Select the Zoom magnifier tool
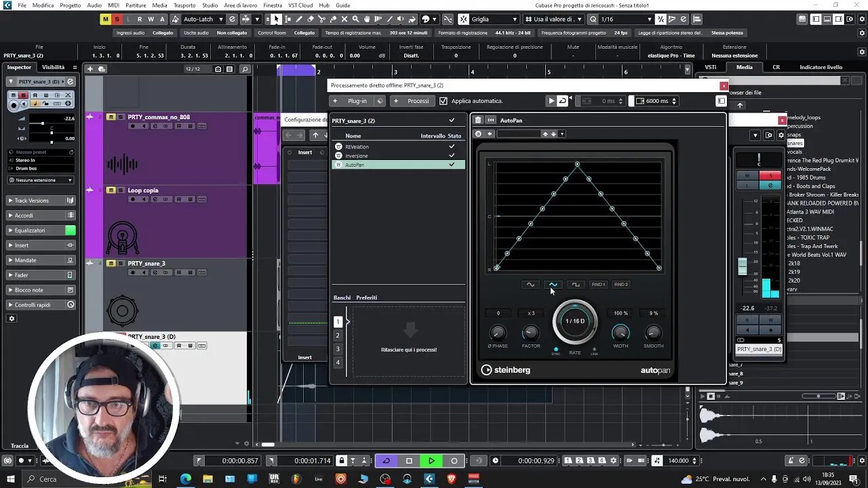The width and height of the screenshot is (868, 488). pos(356,19)
